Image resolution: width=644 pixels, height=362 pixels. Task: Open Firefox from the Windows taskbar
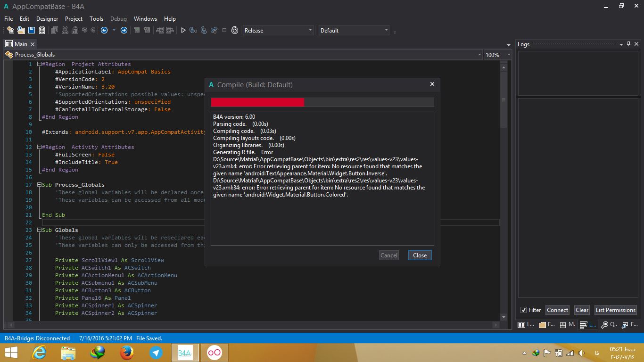click(x=126, y=353)
